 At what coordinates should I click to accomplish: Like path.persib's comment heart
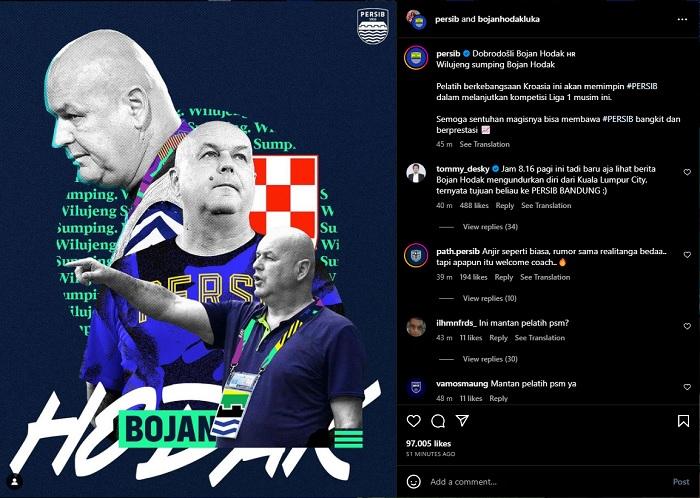point(687,255)
